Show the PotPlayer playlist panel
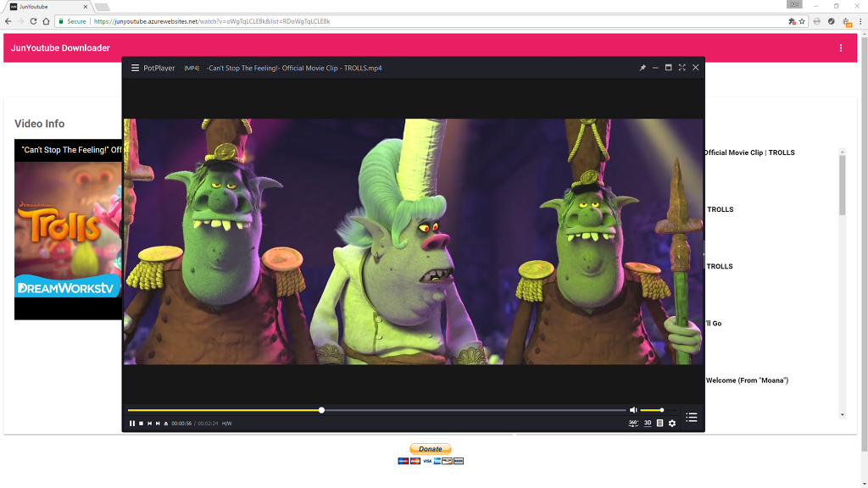This screenshot has width=868, height=488. tap(692, 417)
